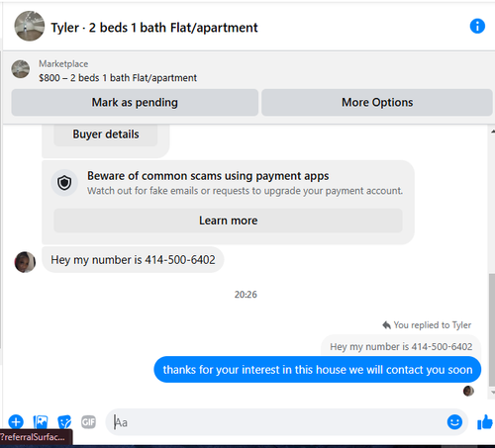Click conversation title Tyler 2 beds

(x=154, y=28)
